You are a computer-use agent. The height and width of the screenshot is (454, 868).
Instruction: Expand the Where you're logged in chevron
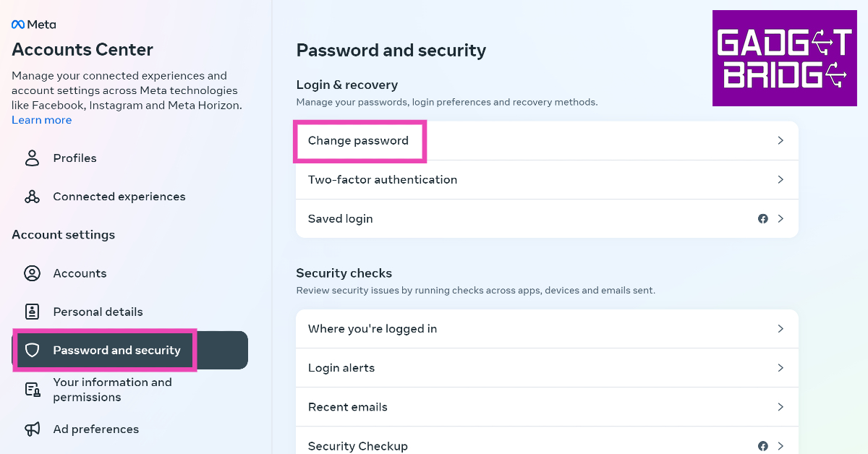[x=780, y=329]
